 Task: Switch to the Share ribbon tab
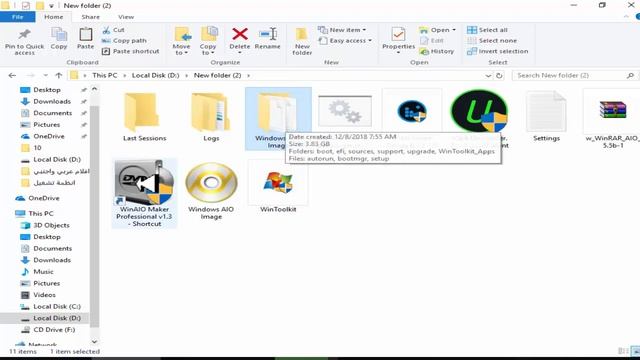tap(91, 17)
